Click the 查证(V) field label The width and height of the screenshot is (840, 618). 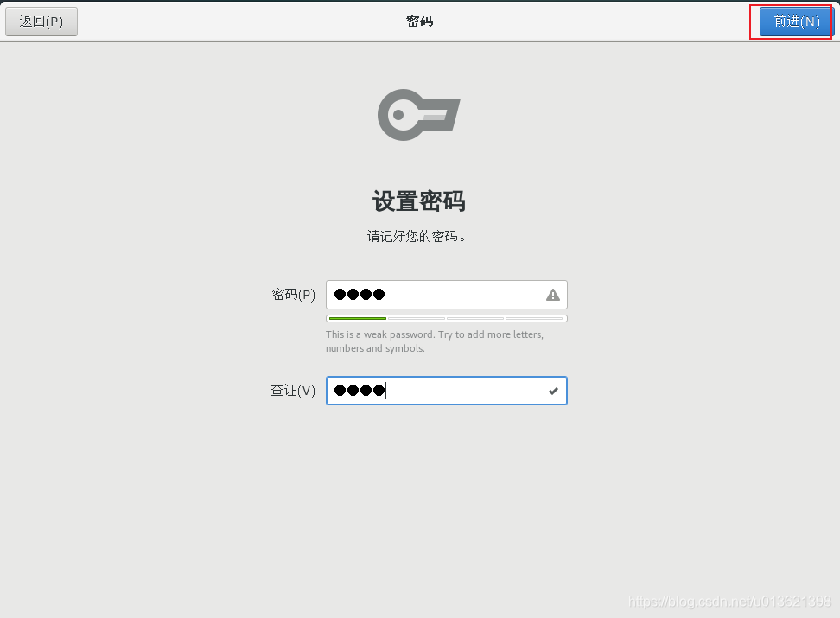pyautogui.click(x=293, y=390)
